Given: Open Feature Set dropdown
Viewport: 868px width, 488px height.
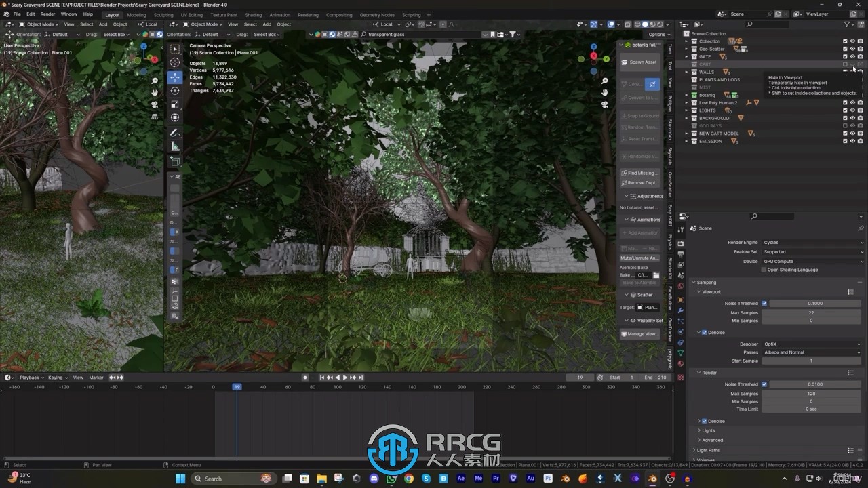Looking at the screenshot, I should click(813, 252).
